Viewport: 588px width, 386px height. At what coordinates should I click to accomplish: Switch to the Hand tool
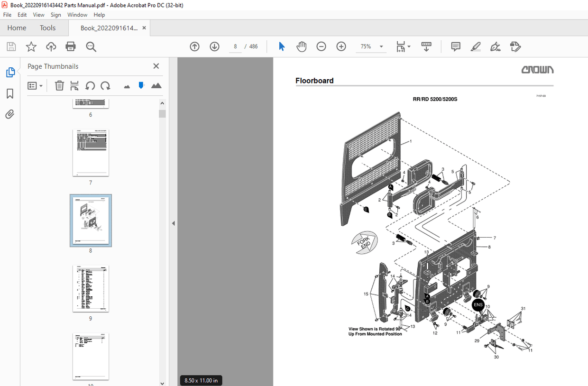(x=301, y=46)
